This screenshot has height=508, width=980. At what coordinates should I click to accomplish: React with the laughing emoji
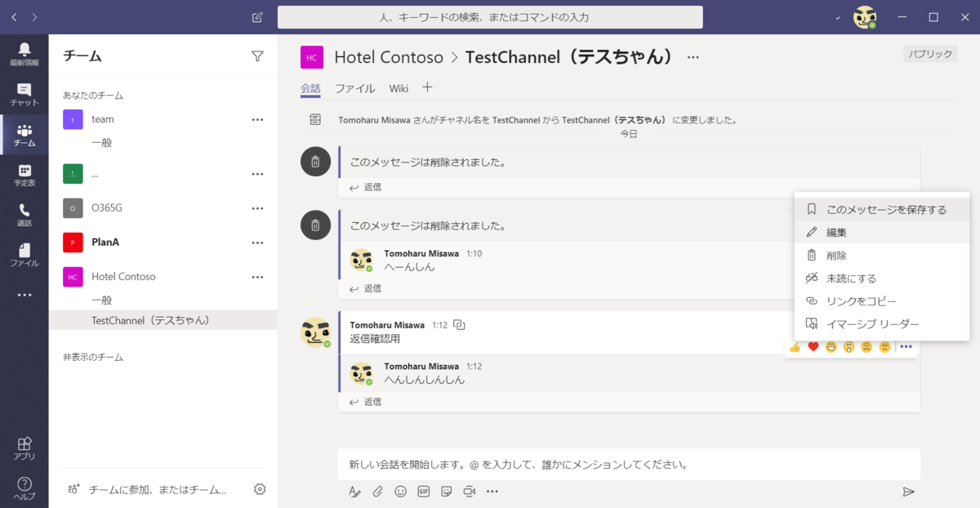[831, 347]
